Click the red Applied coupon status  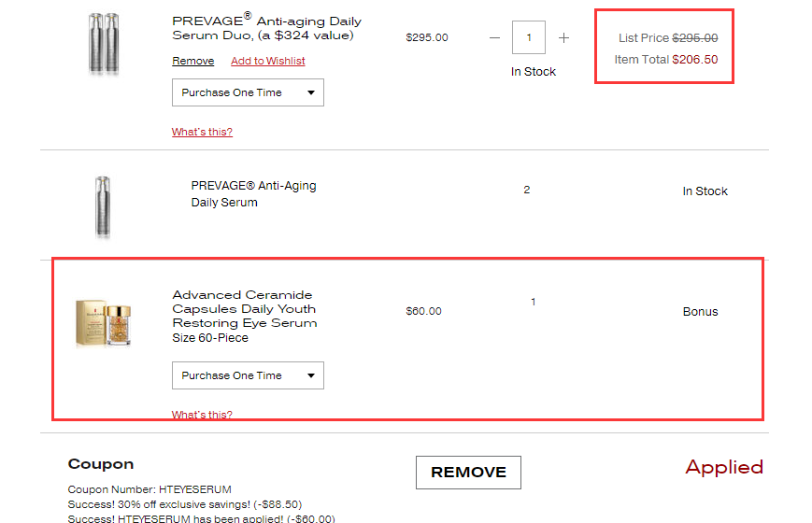tap(724, 467)
